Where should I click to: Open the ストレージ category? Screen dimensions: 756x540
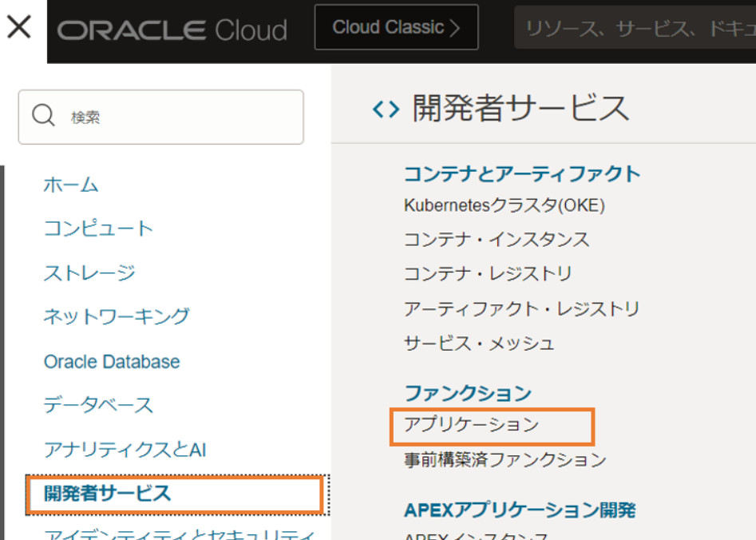(x=89, y=272)
